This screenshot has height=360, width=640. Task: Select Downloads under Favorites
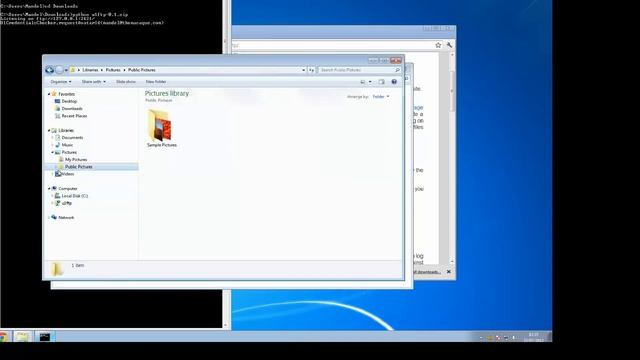point(72,109)
